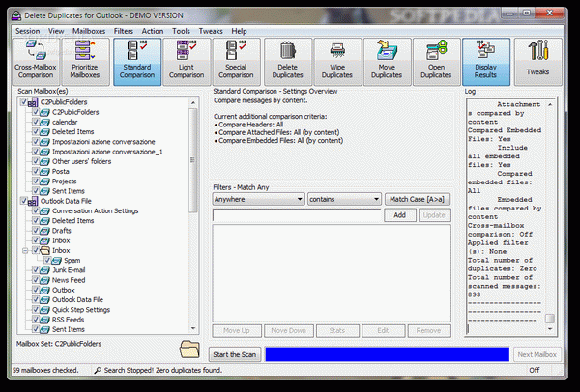
Task: Click the Log panel scroll up arrow
Action: 550,104
